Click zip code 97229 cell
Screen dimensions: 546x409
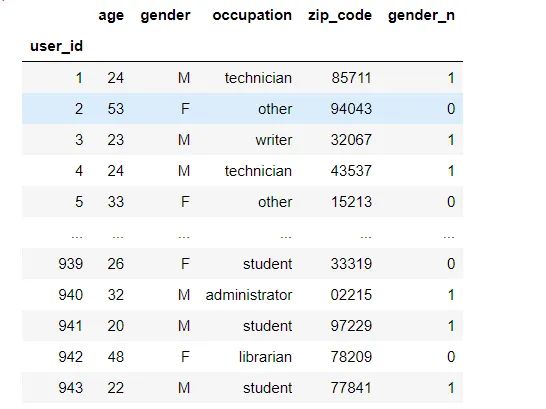tap(351, 326)
